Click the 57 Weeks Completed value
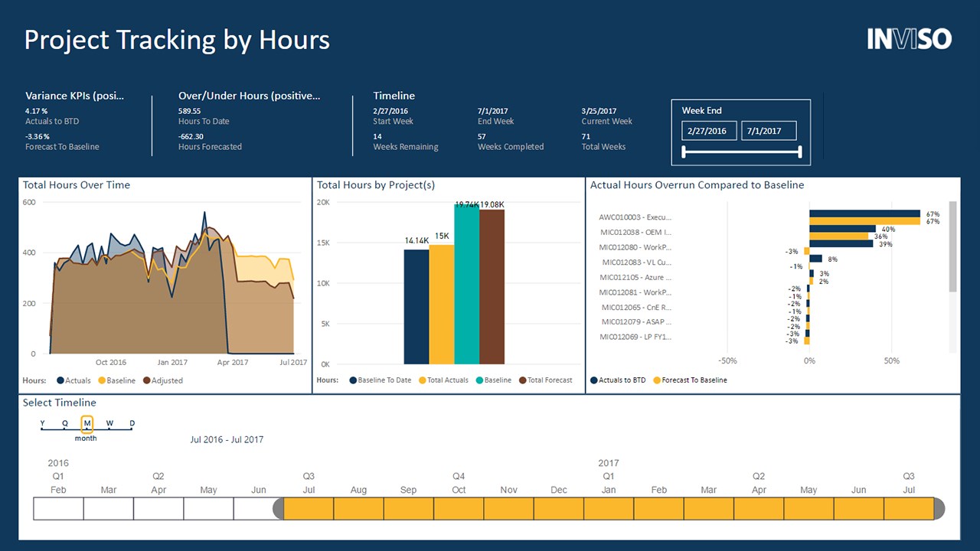Image resolution: width=980 pixels, height=551 pixels. click(482, 136)
